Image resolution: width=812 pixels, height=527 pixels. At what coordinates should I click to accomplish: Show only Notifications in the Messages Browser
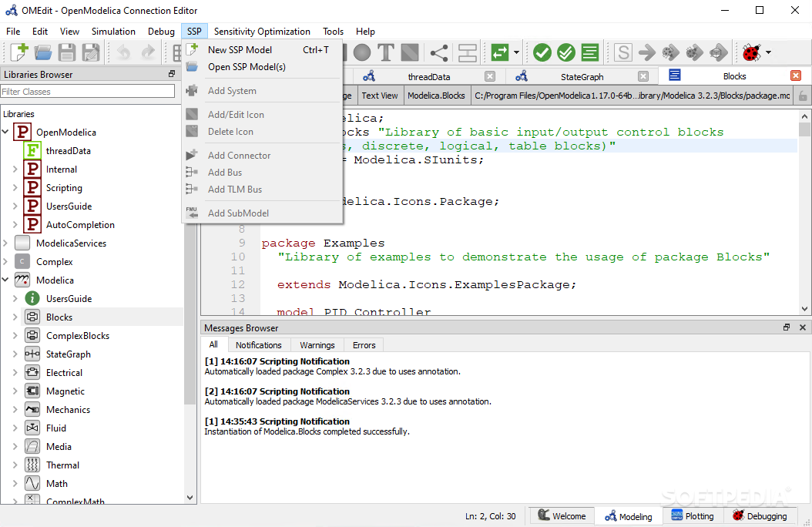click(258, 344)
